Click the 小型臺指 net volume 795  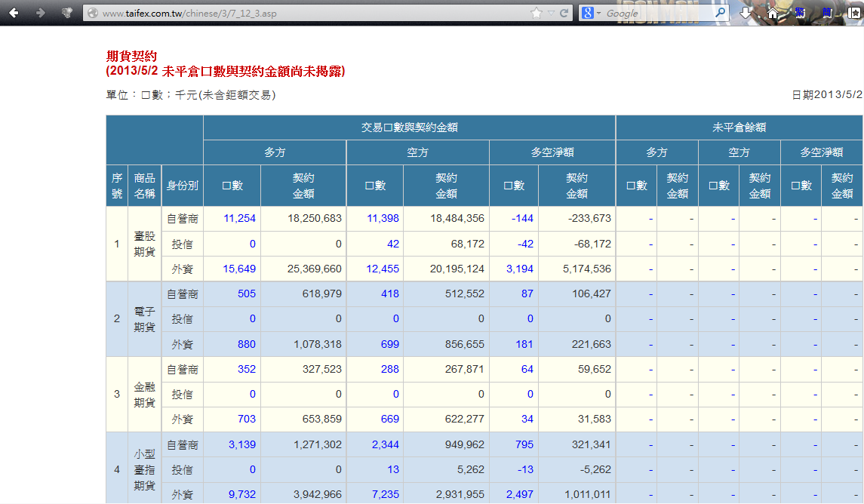click(524, 444)
